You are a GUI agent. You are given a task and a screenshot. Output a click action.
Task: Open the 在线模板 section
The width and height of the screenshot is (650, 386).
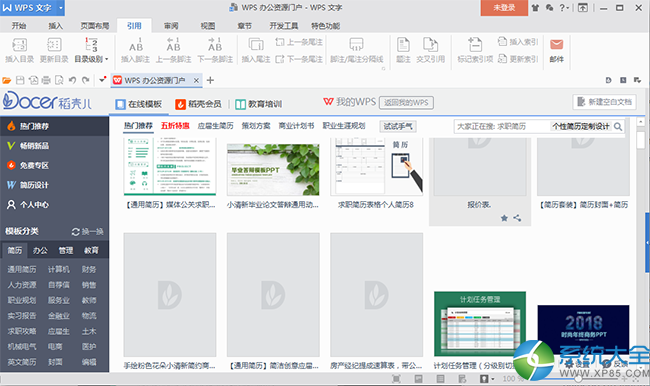point(139,104)
